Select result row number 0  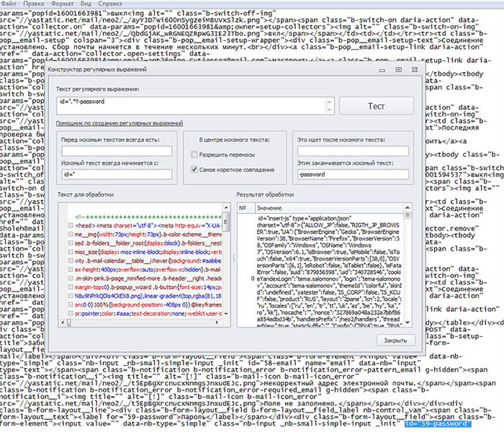tap(253, 279)
